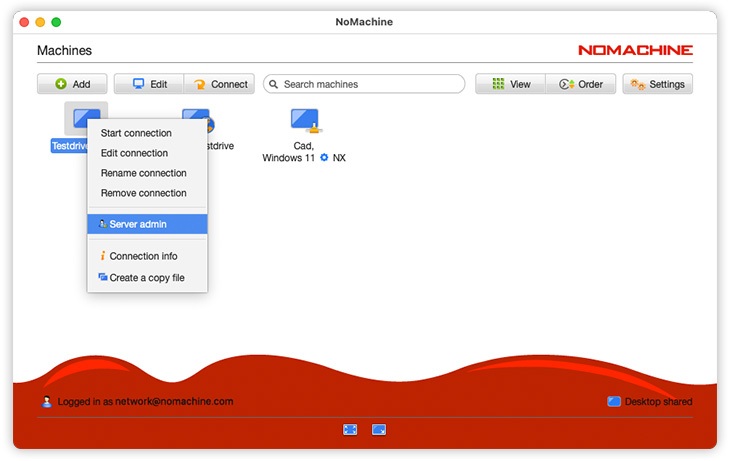
Task: Open the View options button
Action: click(510, 84)
